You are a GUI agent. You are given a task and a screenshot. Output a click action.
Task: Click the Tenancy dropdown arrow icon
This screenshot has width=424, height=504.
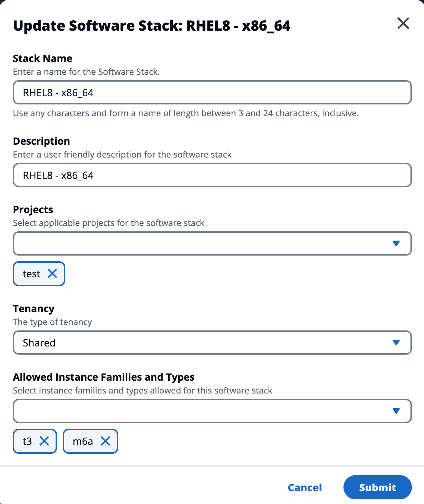(x=396, y=343)
